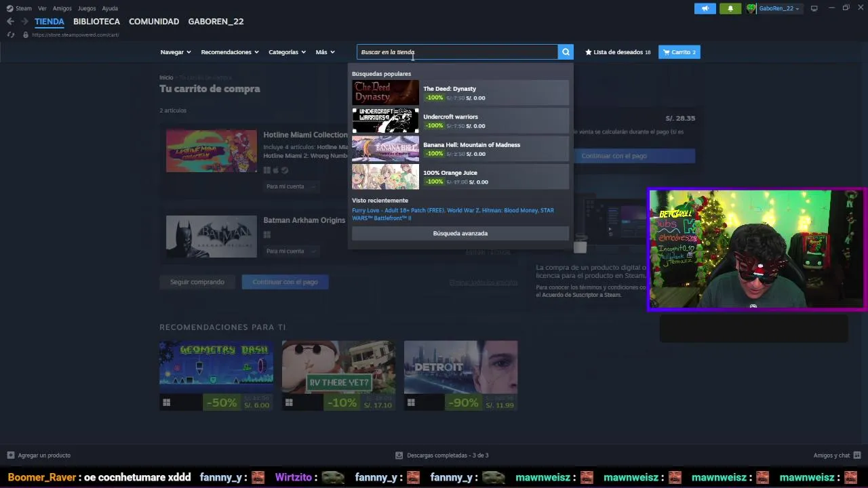
Task: Expand the Más dropdown
Action: (325, 52)
